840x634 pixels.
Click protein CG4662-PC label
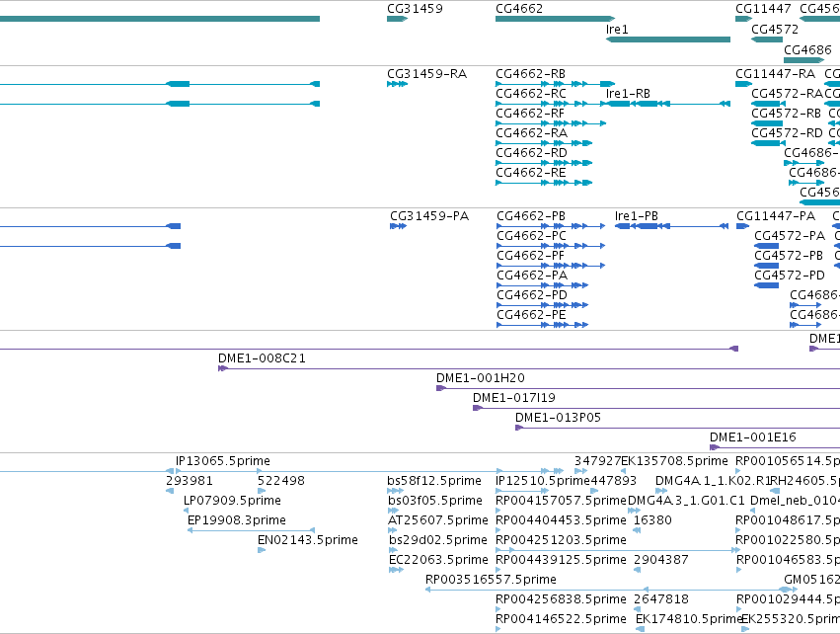pyautogui.click(x=531, y=236)
